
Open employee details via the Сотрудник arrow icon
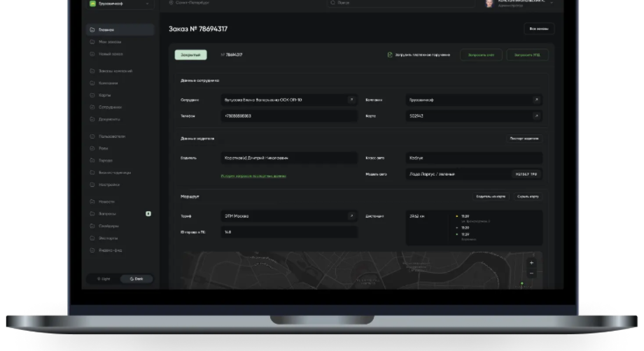click(x=351, y=100)
